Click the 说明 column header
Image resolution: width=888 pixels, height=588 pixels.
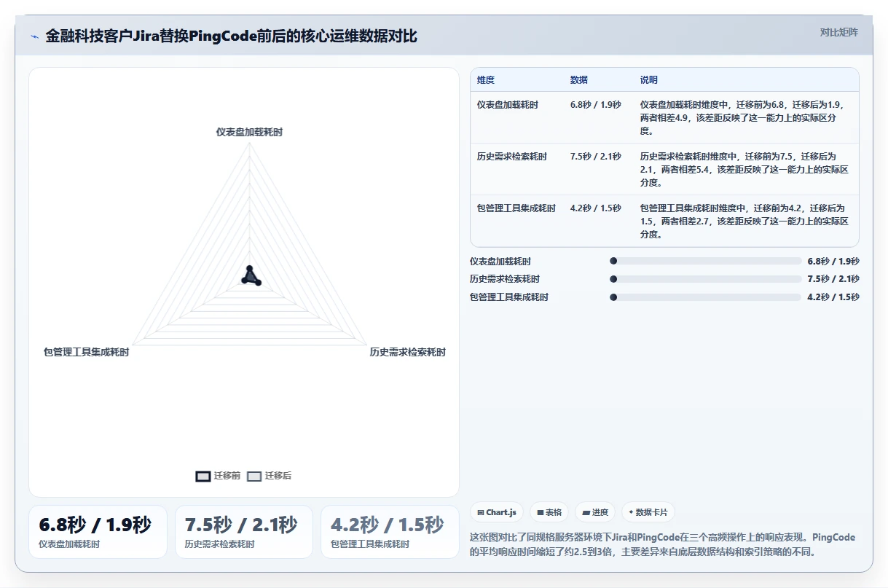(649, 80)
